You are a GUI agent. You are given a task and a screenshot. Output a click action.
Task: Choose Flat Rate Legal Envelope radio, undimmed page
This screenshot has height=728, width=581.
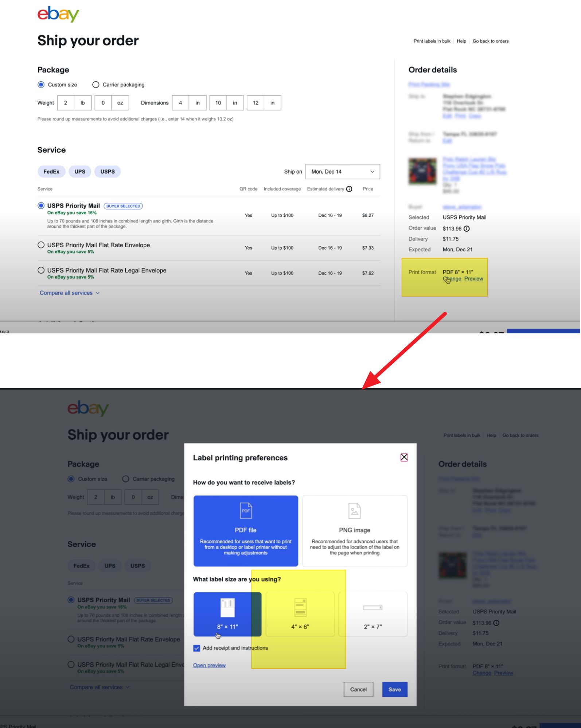41,270
